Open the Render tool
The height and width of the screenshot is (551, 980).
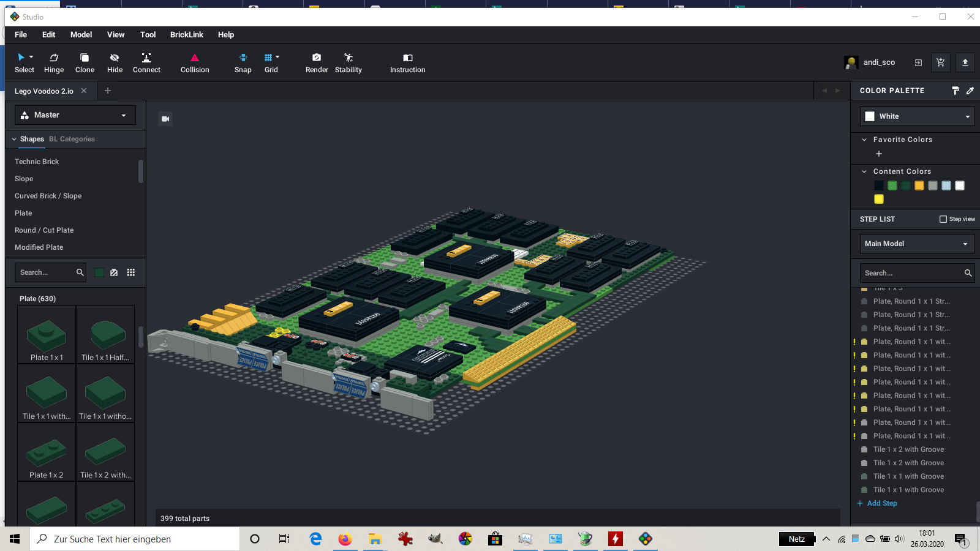coord(317,62)
